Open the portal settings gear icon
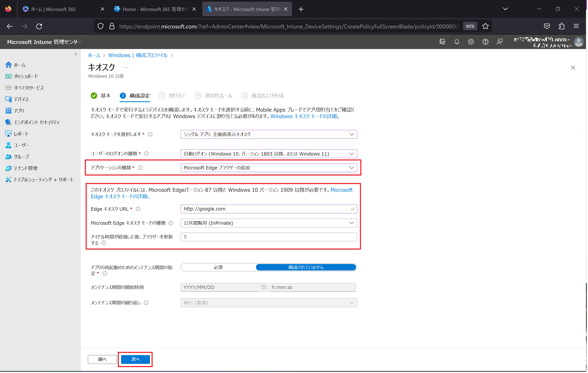588x373 pixels. pyautogui.click(x=472, y=42)
